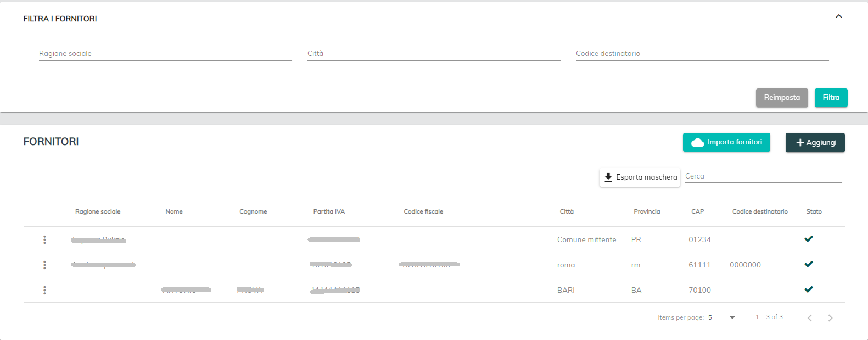Select the roma city cell

[566, 265]
